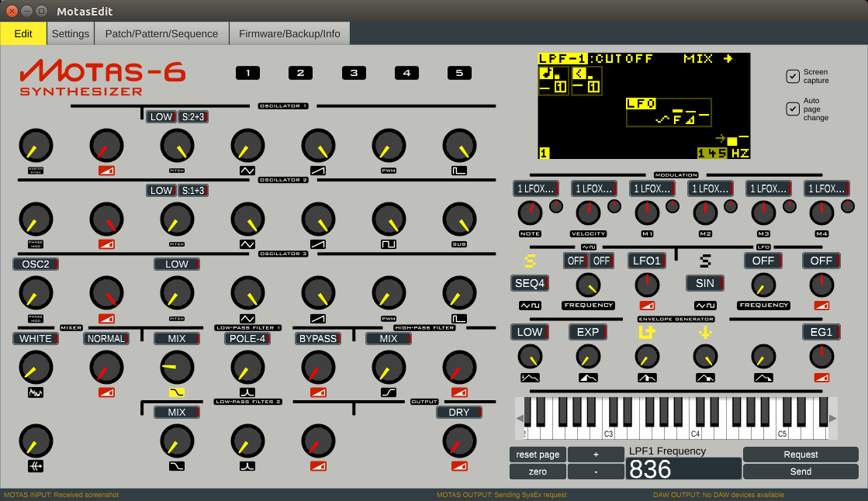Open the EG1 envelope selector

pos(821,332)
